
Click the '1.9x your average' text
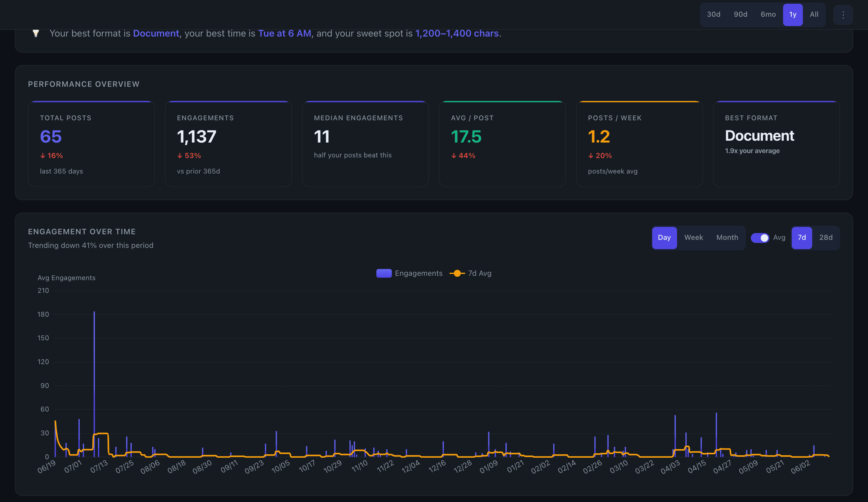(752, 151)
